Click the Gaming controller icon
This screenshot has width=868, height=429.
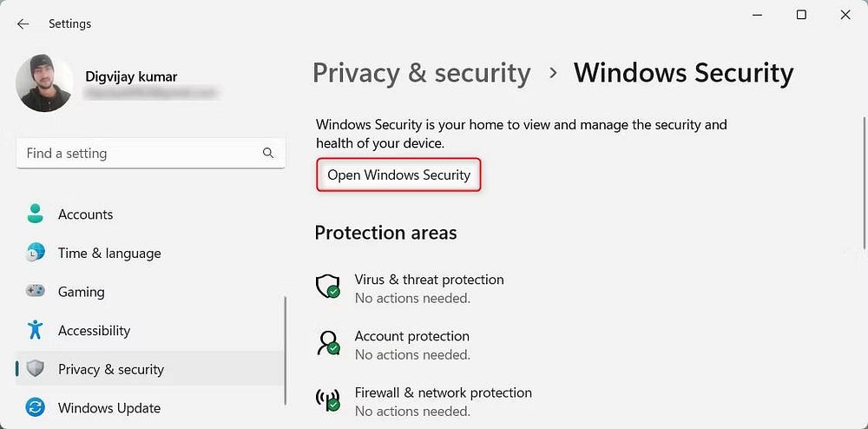tap(36, 292)
